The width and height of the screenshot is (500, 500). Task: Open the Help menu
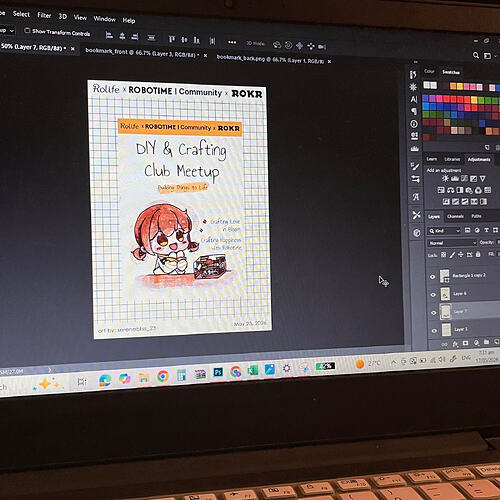pyautogui.click(x=129, y=20)
